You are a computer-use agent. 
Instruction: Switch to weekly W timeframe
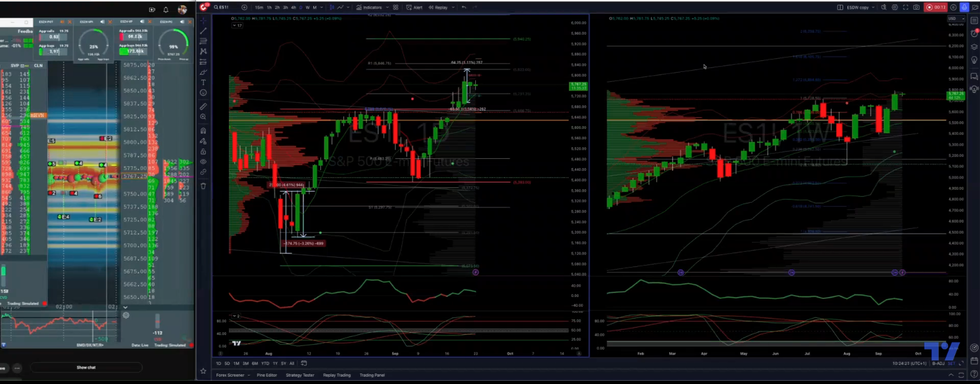[x=307, y=7]
